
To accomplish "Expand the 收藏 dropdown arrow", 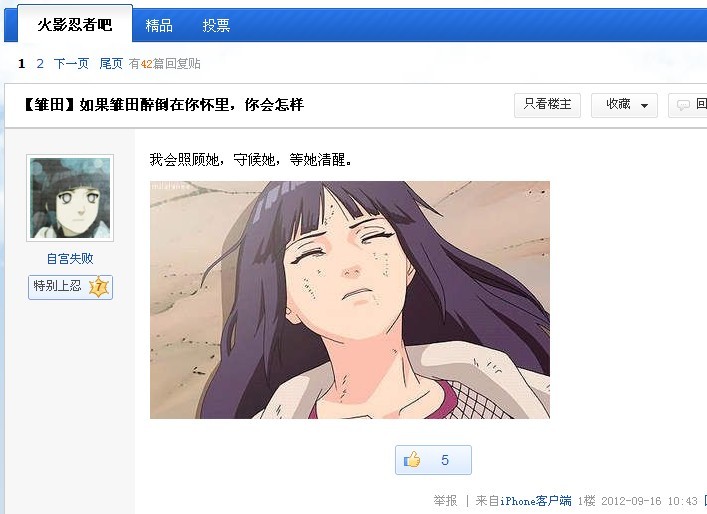I will [644, 106].
